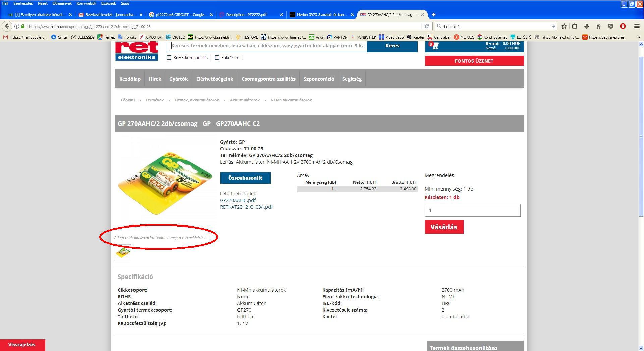Go back with the browser back arrow
Screen dimensions: 644x351
7,26
